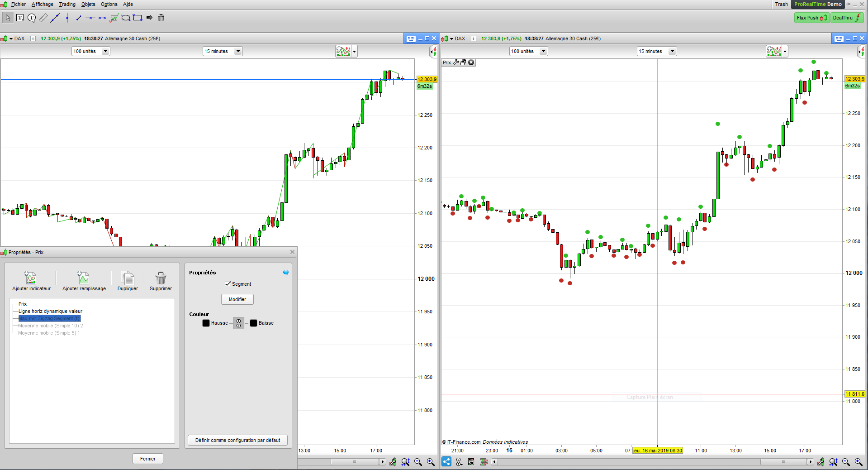868x470 pixels.
Task: Open the Trading menu
Action: 67,4
